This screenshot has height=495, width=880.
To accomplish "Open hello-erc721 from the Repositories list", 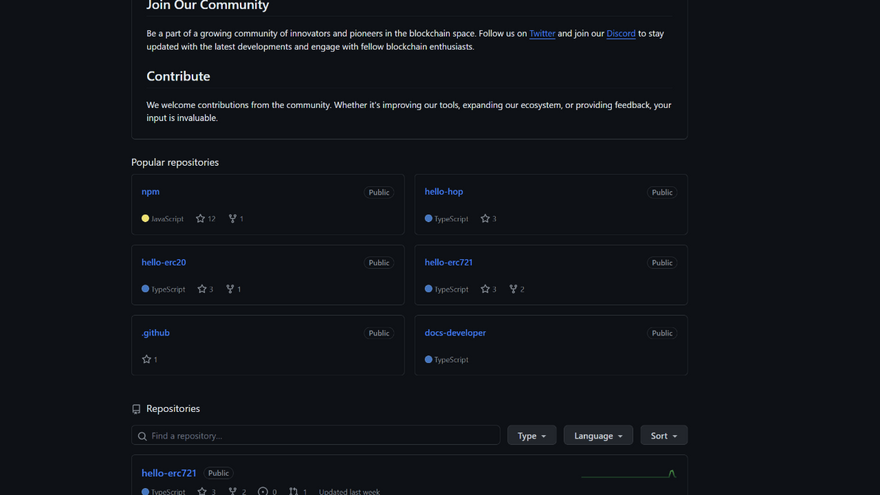I will [x=169, y=473].
